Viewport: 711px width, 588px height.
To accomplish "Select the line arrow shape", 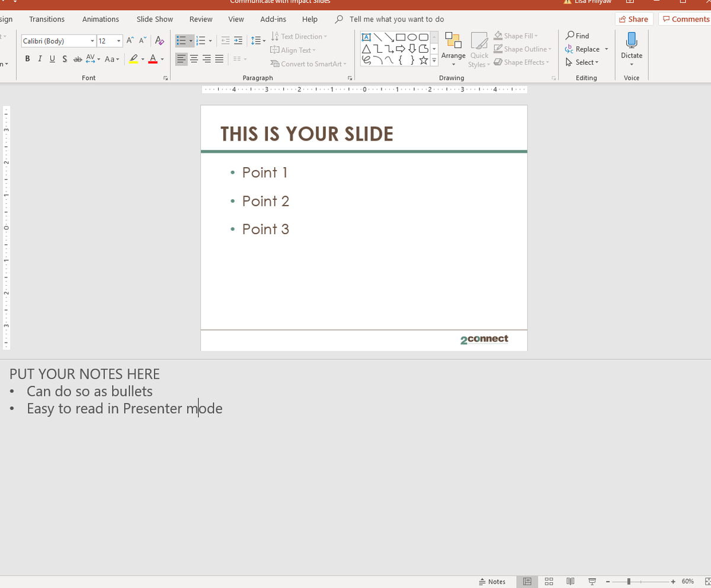I will [389, 37].
